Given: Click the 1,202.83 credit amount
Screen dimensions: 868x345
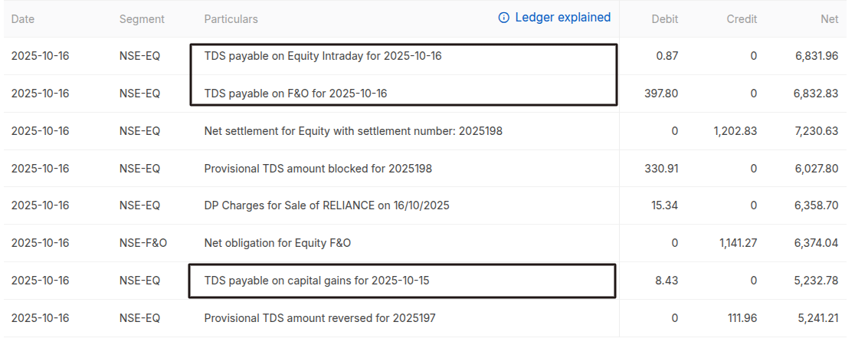Looking at the screenshot, I should click(735, 131).
